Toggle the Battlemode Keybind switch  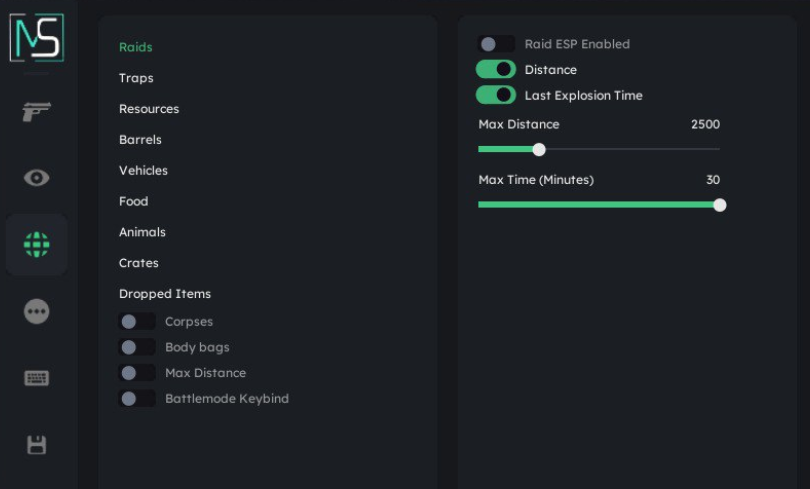tap(137, 399)
